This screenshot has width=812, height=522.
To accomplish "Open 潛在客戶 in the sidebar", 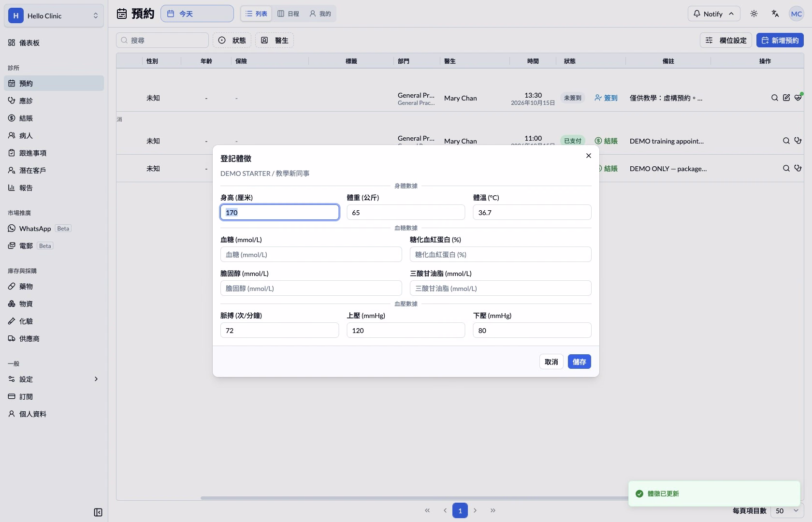I will (54, 170).
